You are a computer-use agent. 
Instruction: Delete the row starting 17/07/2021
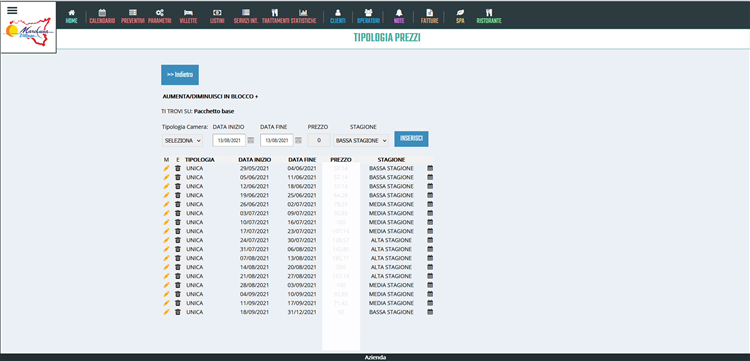click(x=177, y=231)
